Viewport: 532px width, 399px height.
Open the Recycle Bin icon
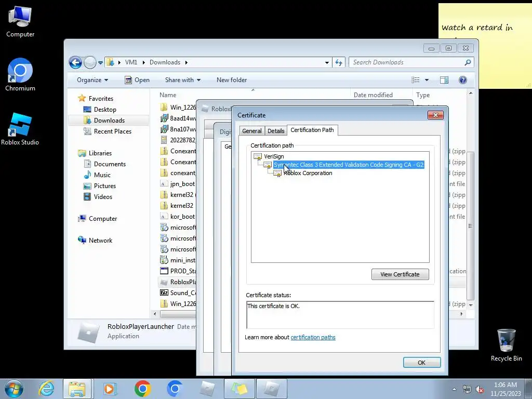pyautogui.click(x=506, y=345)
